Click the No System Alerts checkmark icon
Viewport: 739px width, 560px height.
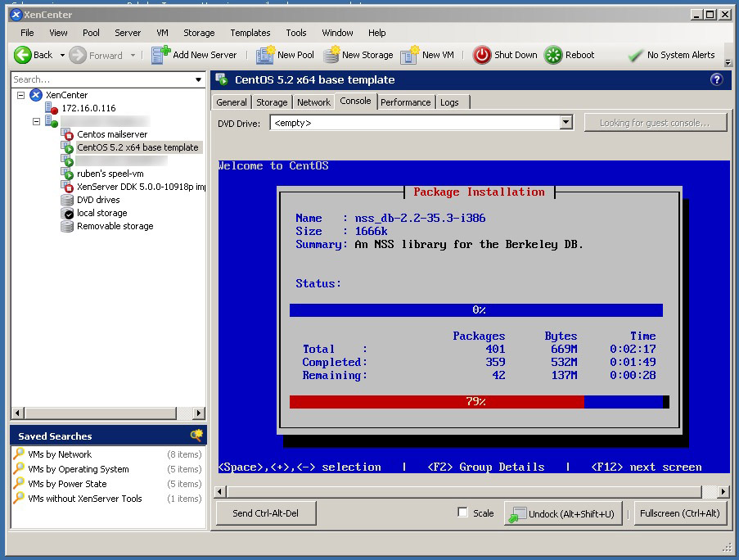point(635,56)
